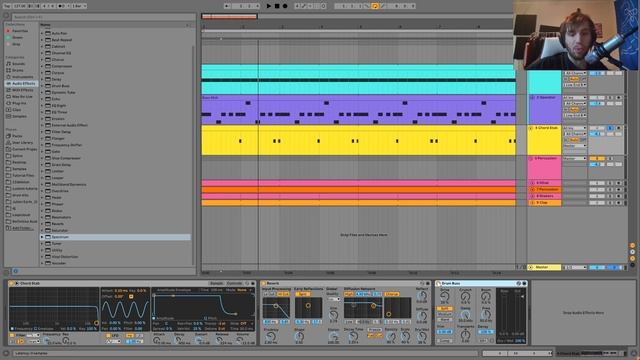The width and height of the screenshot is (640, 360).
Task: Open User Library under Places
Action: (x=20, y=142)
